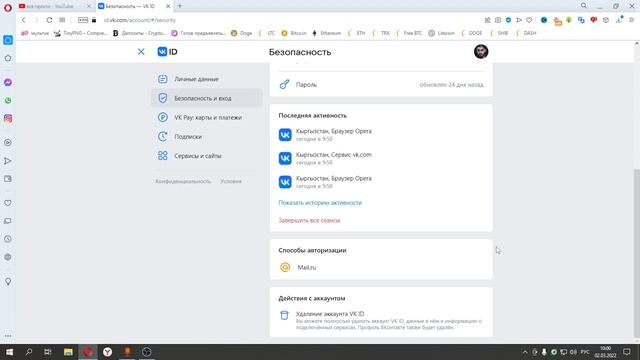640x360 pixels.
Task: Open the Player in Opera sidebar
Action: click(x=8, y=143)
